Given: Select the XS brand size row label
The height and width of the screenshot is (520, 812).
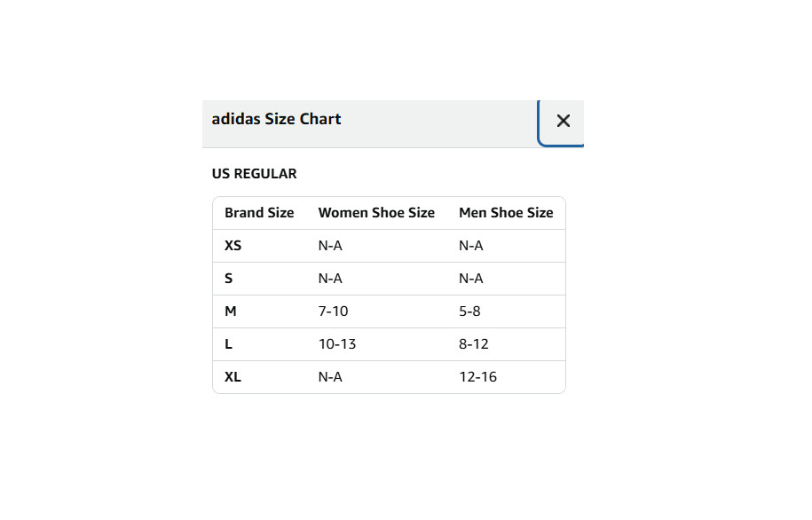Looking at the screenshot, I should (x=233, y=246).
